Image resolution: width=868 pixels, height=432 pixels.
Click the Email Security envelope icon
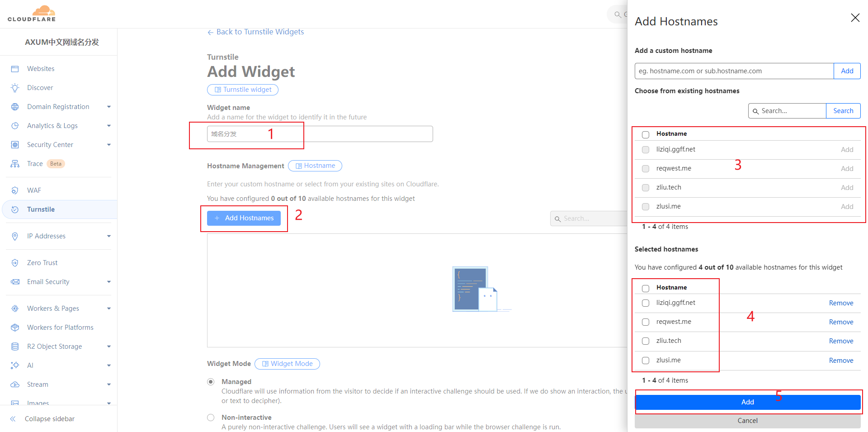click(15, 282)
